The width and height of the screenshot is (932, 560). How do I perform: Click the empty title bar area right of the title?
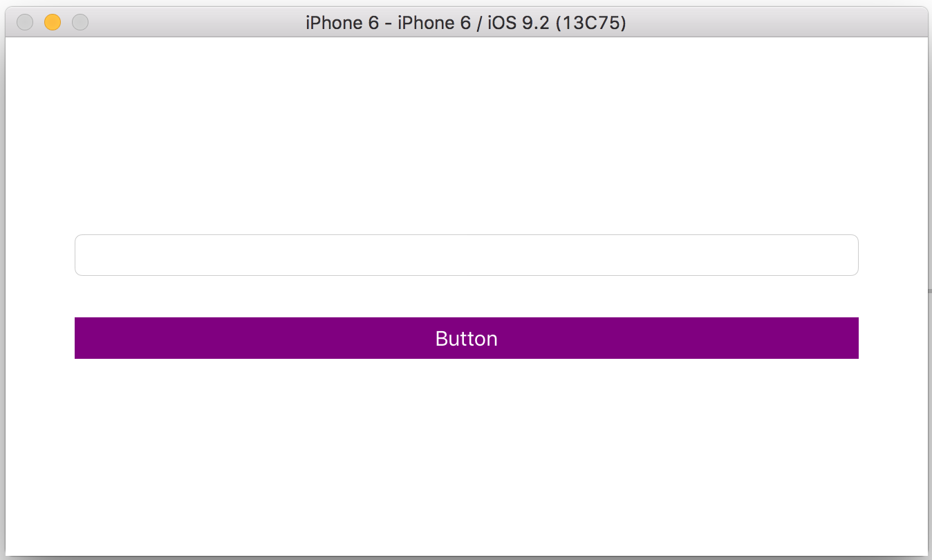pyautogui.click(x=774, y=23)
